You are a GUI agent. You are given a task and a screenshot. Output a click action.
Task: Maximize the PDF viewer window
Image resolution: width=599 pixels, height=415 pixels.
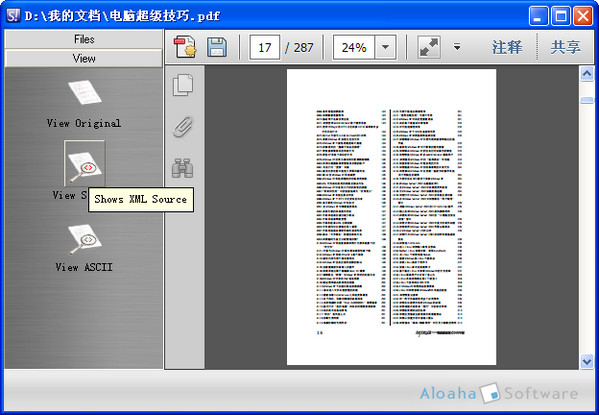tap(561, 16)
